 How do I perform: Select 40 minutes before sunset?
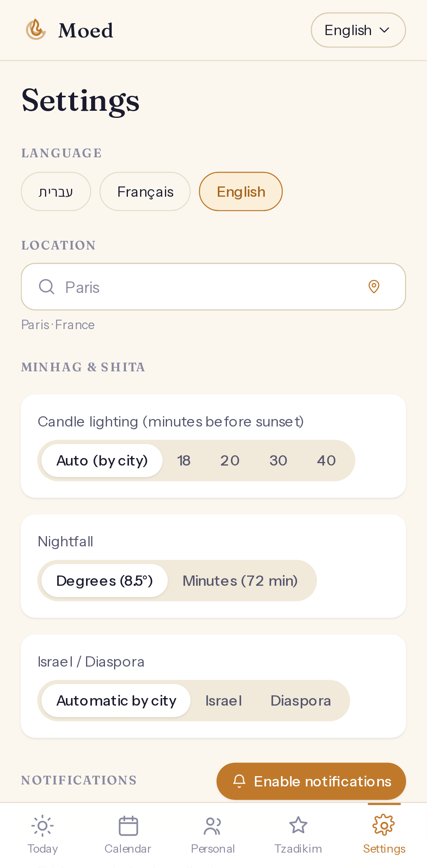tap(326, 460)
